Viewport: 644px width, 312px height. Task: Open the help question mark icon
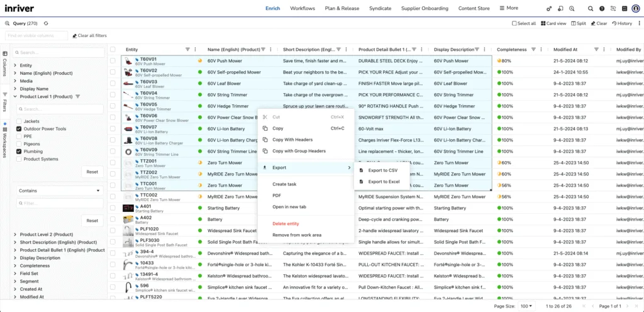[602, 9]
